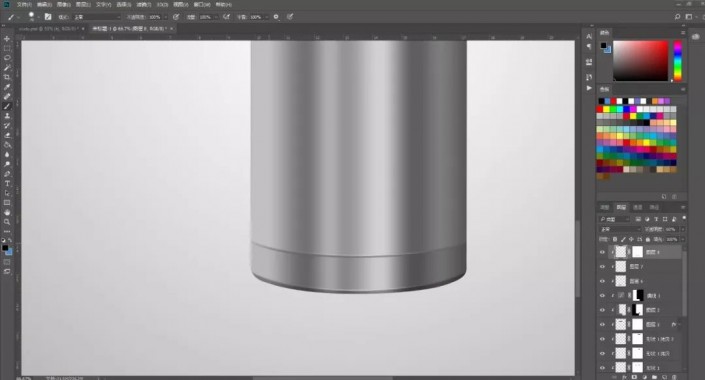Select the Magic Wand tool
705x380 pixels.
(7, 67)
